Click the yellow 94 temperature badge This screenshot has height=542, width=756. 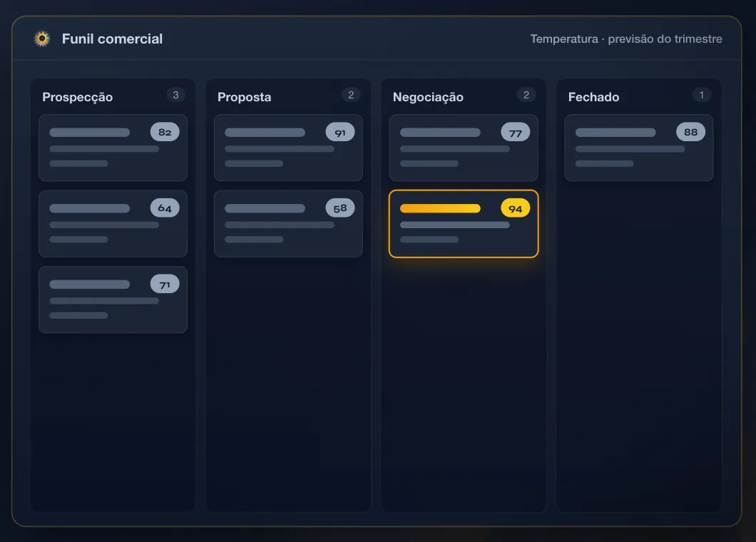point(516,208)
